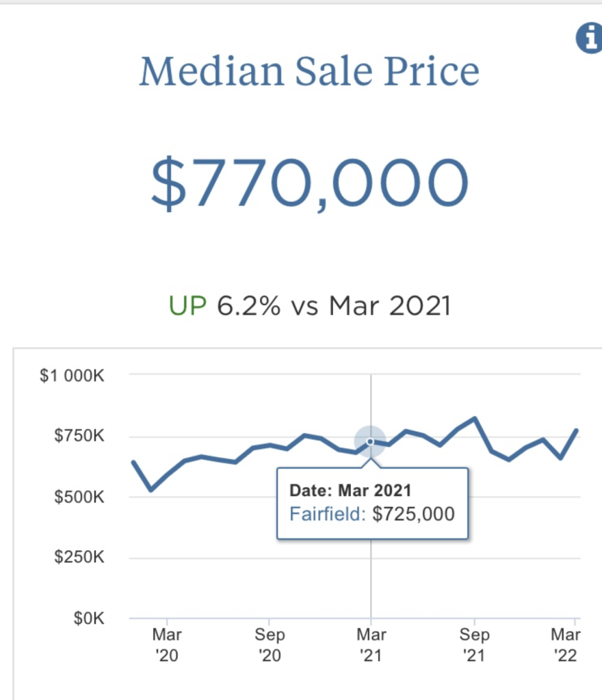Select the "Sep '21" x-axis label
This screenshot has width=602, height=700.
coord(473,645)
